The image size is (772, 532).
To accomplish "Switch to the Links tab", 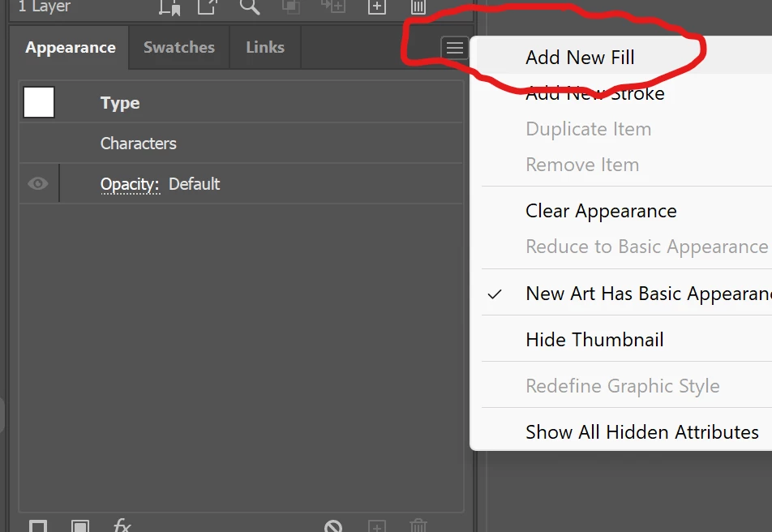I will (265, 47).
